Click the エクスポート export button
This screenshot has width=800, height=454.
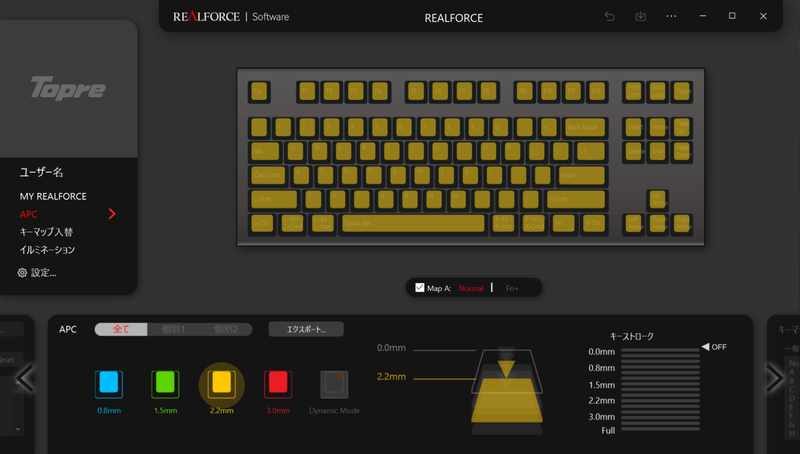point(306,329)
